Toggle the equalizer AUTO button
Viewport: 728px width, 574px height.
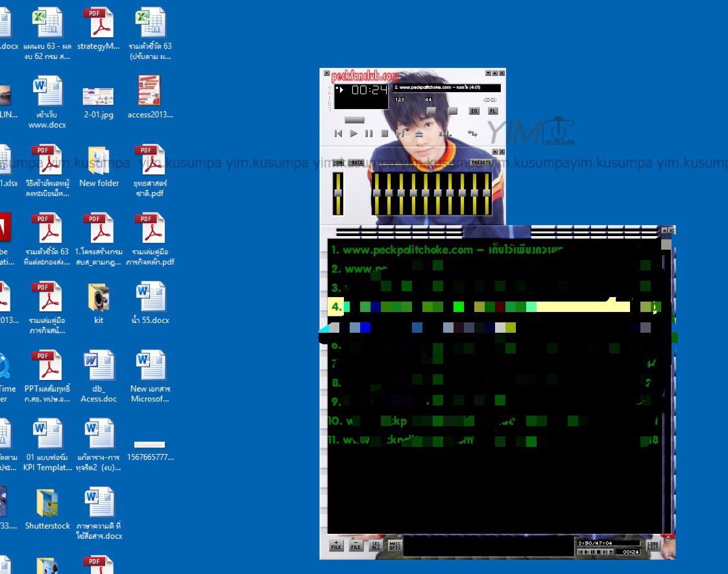(356, 162)
